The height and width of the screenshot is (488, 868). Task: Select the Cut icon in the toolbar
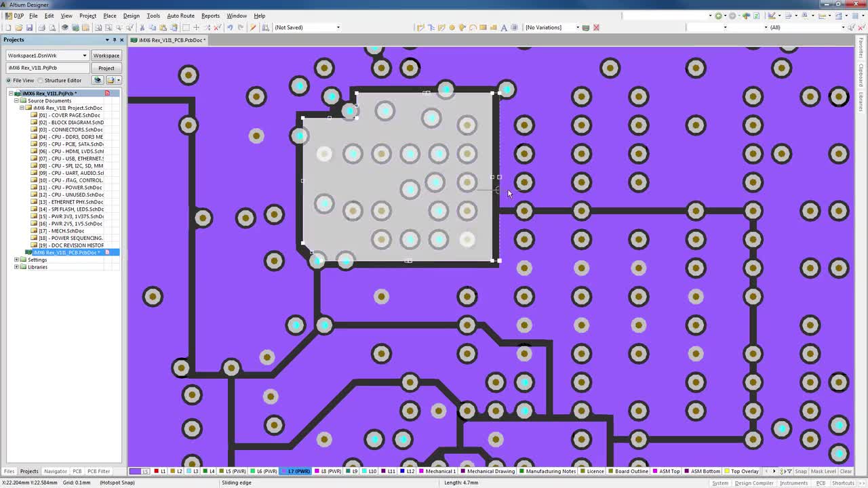(142, 27)
